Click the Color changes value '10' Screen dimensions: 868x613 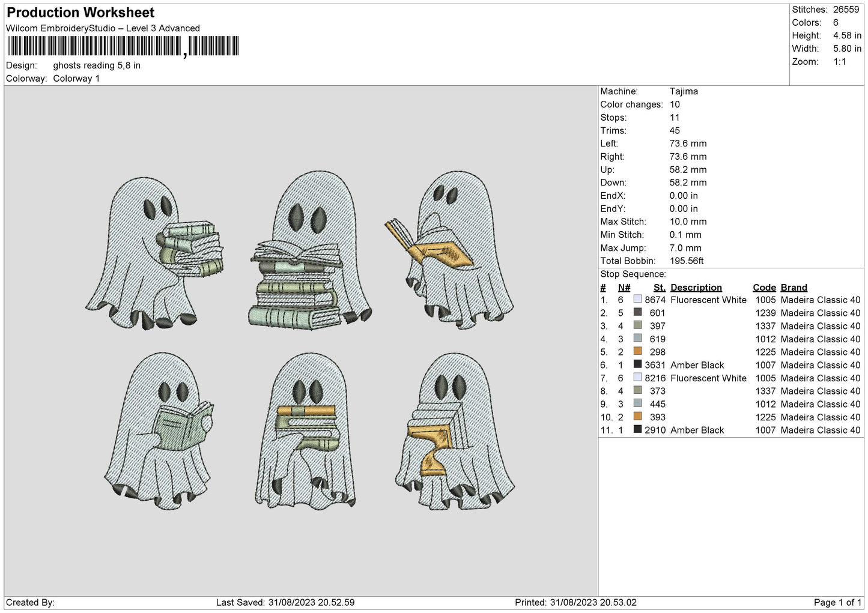(675, 104)
